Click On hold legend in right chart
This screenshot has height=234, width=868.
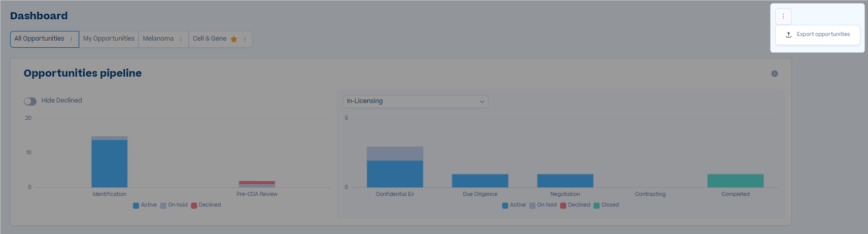click(542, 205)
